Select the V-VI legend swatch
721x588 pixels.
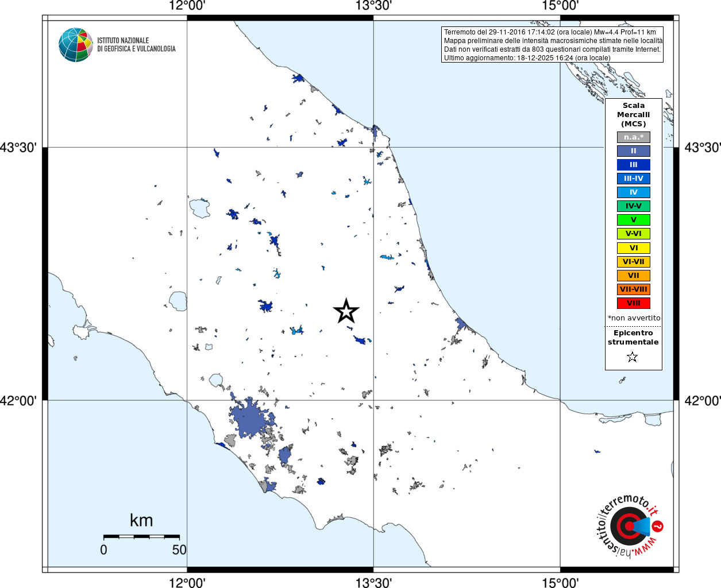point(634,234)
